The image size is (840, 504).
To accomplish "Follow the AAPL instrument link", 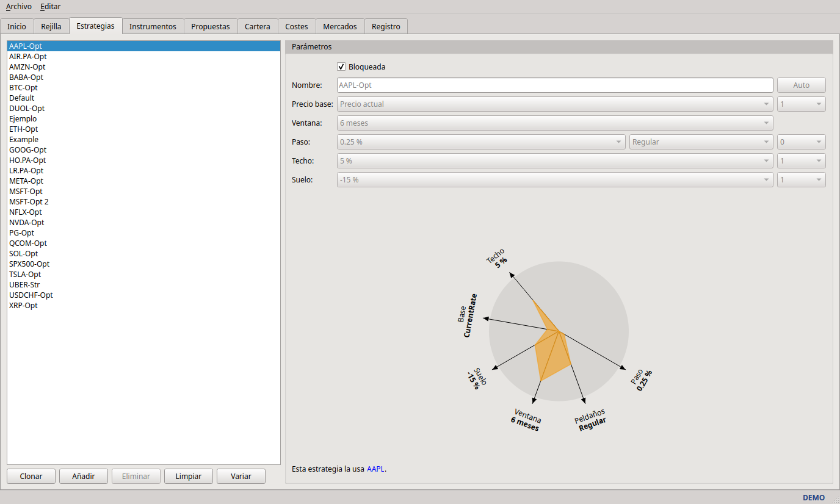I will (x=375, y=469).
